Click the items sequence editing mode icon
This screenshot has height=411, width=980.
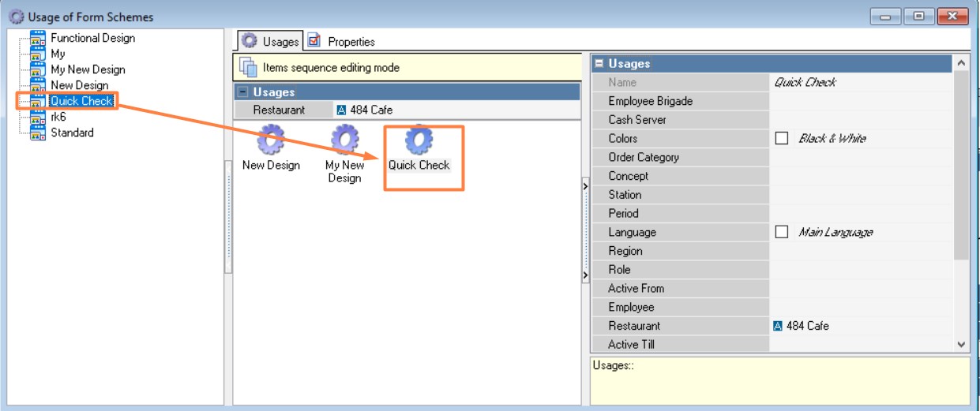pyautogui.click(x=249, y=68)
